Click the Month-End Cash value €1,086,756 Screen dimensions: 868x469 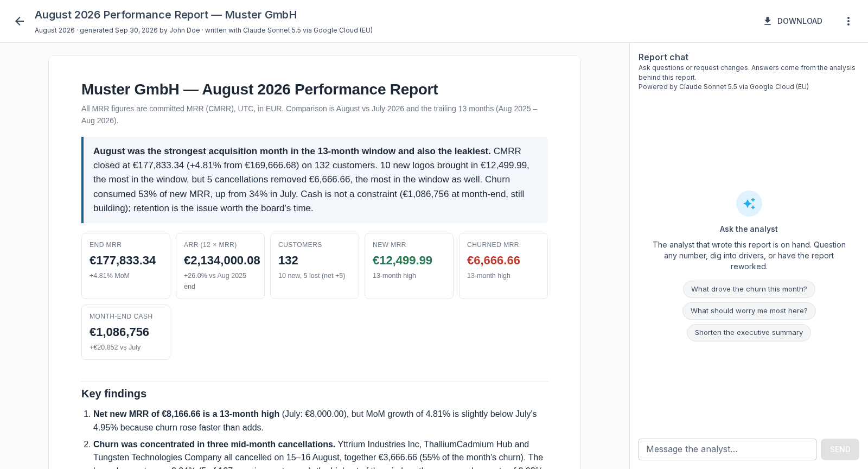click(119, 332)
